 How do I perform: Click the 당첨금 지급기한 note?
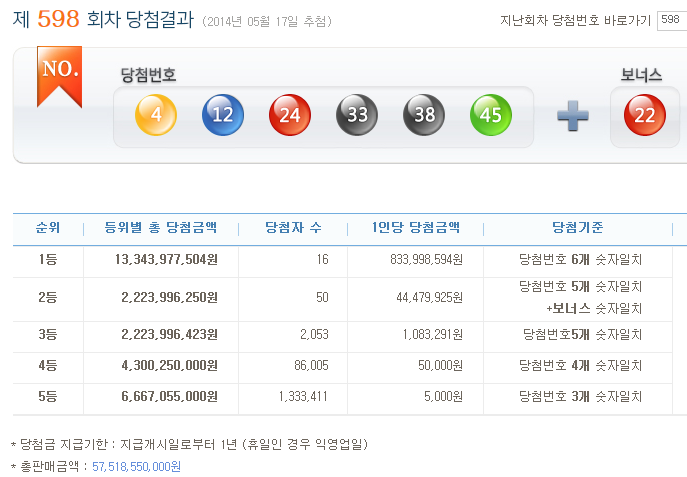pyautogui.click(x=189, y=445)
